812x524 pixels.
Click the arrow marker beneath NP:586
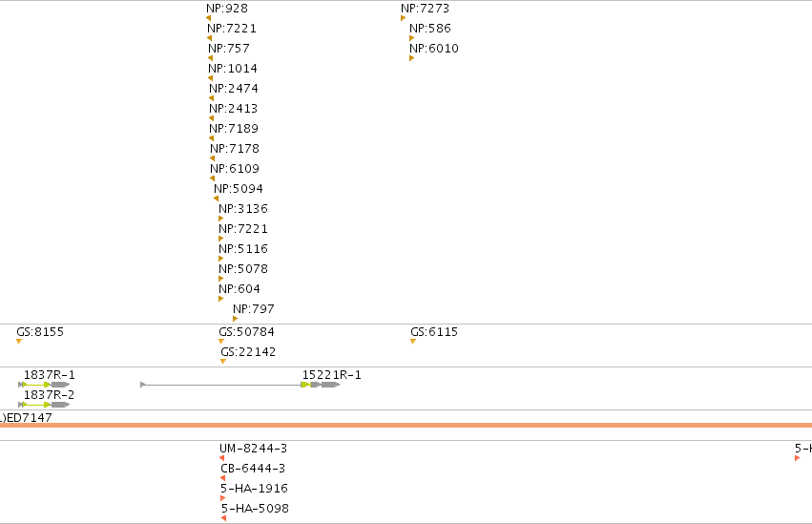[x=411, y=38]
